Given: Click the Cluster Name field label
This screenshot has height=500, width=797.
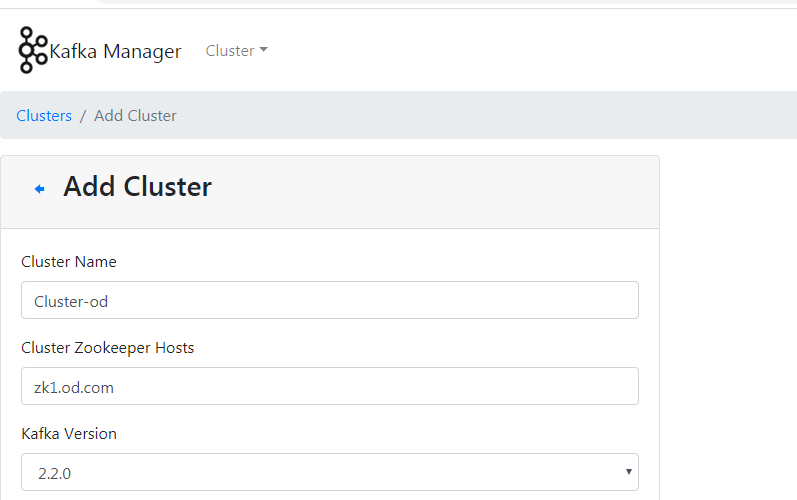Looking at the screenshot, I should [x=69, y=262].
